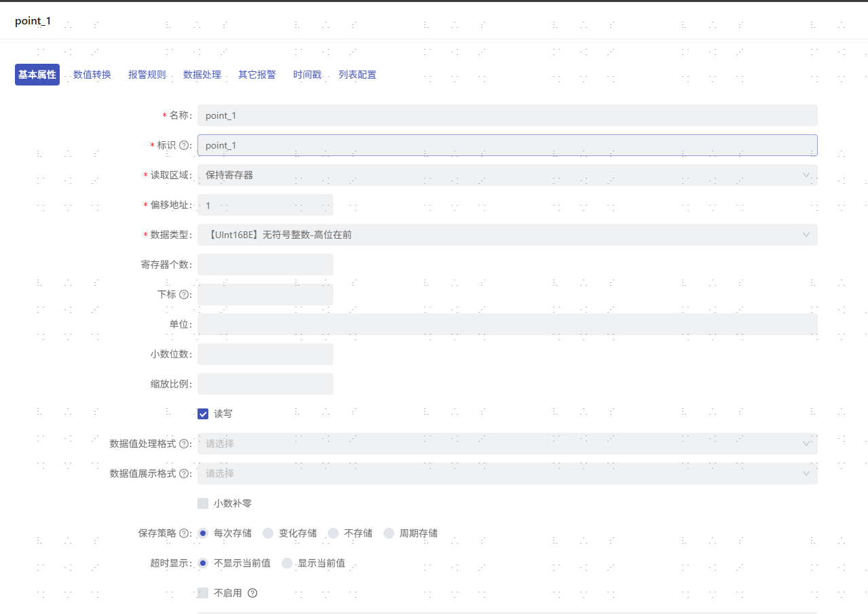Click the point_1 page title text
The image size is (868, 614).
pos(33,21)
